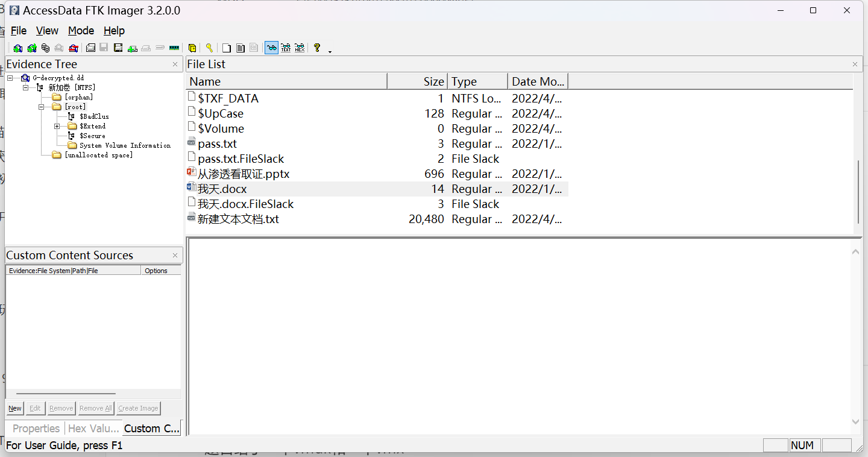Screen dimensions: 868x457
Task: Click Remove All Evidence Items icon
Action: click(73, 48)
